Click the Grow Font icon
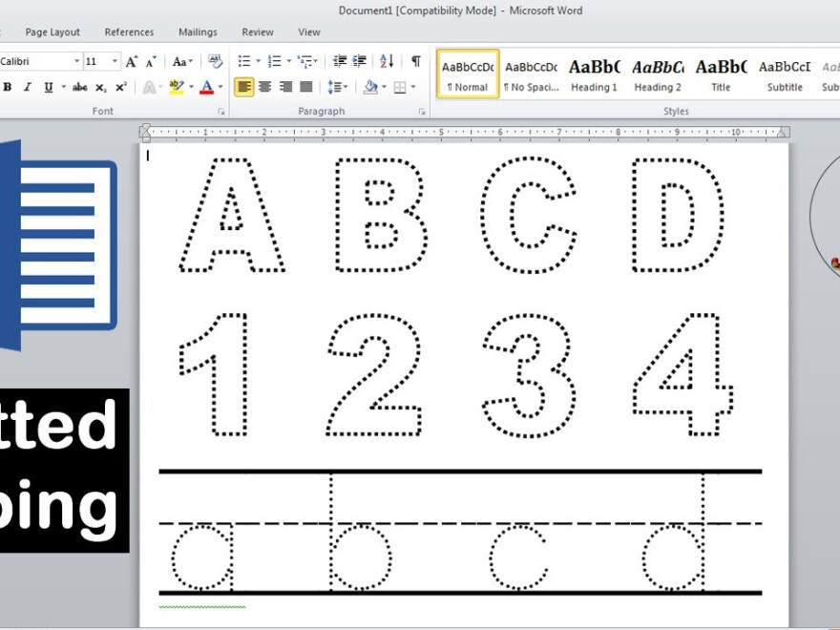The width and height of the screenshot is (840, 630). (132, 62)
